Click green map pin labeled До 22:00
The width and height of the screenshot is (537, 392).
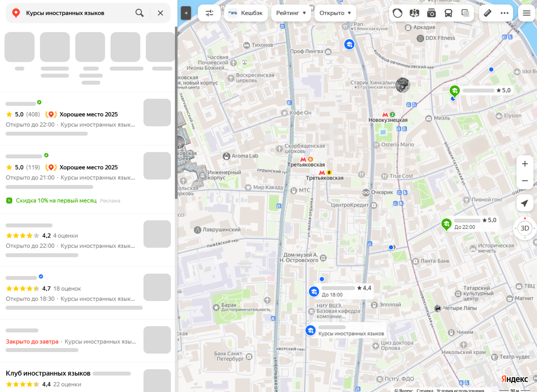point(446,224)
